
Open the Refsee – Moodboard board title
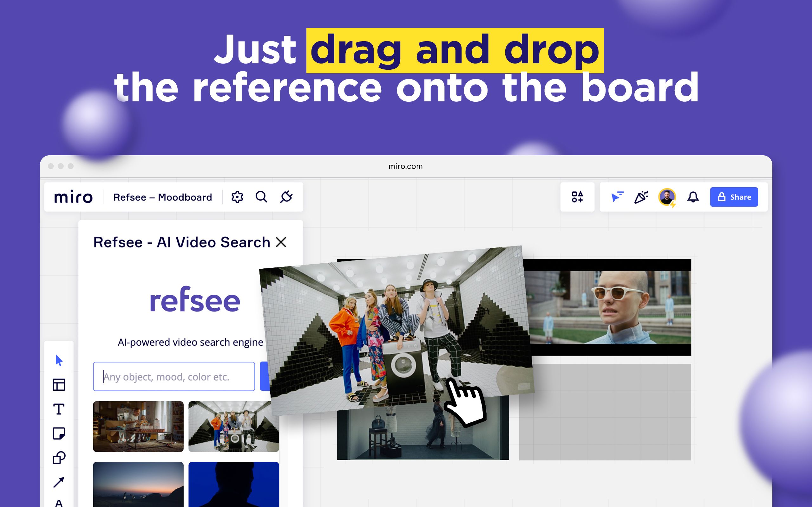pyautogui.click(x=162, y=197)
